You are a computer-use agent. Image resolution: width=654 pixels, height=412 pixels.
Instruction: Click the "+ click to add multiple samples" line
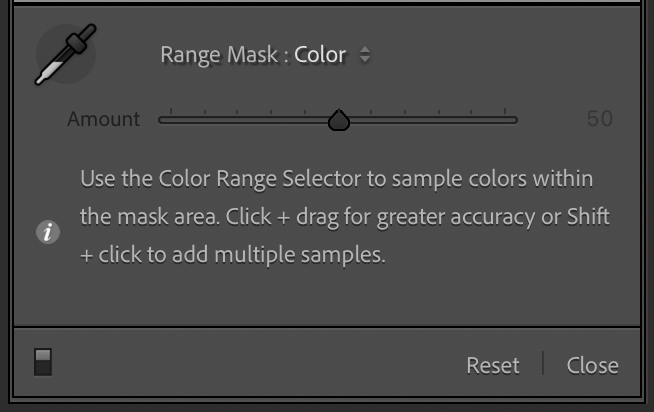coord(232,255)
